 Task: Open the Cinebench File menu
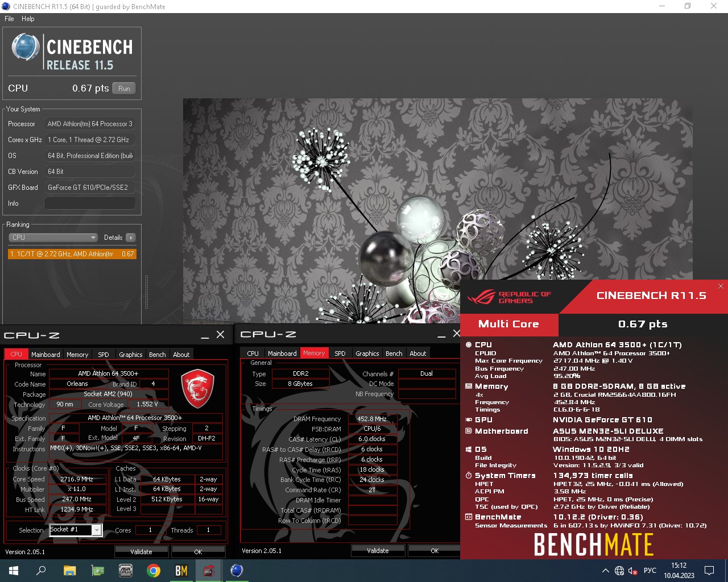click(x=9, y=19)
